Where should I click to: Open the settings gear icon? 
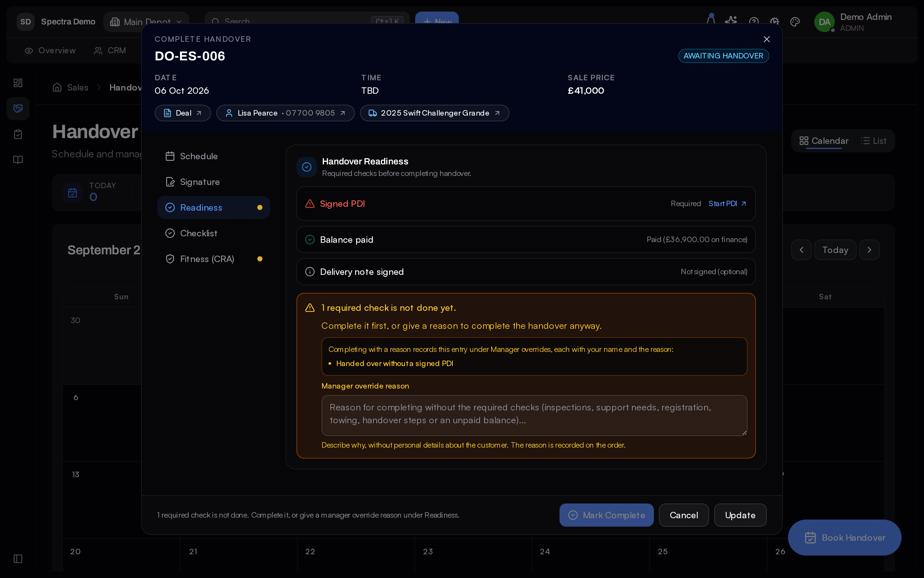pyautogui.click(x=774, y=22)
